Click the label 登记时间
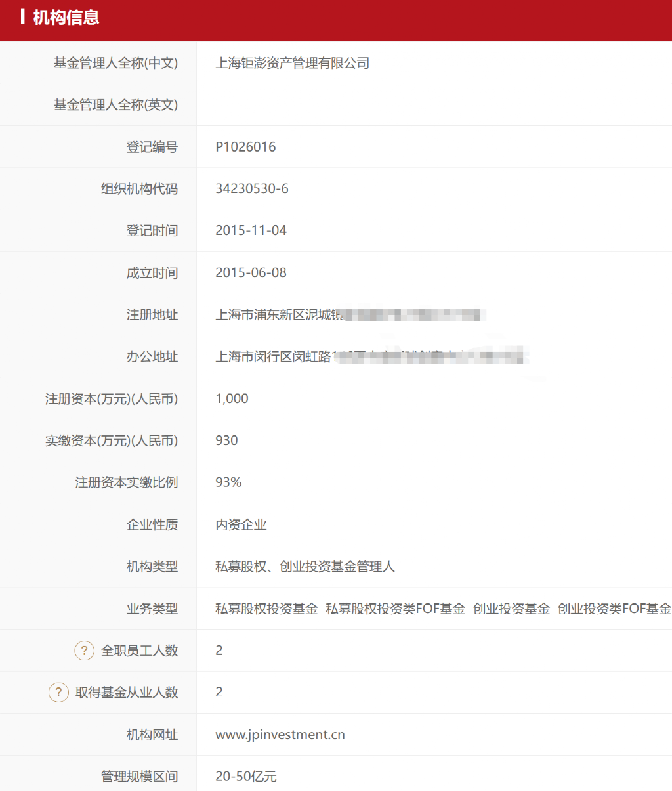The width and height of the screenshot is (672, 791). click(152, 231)
